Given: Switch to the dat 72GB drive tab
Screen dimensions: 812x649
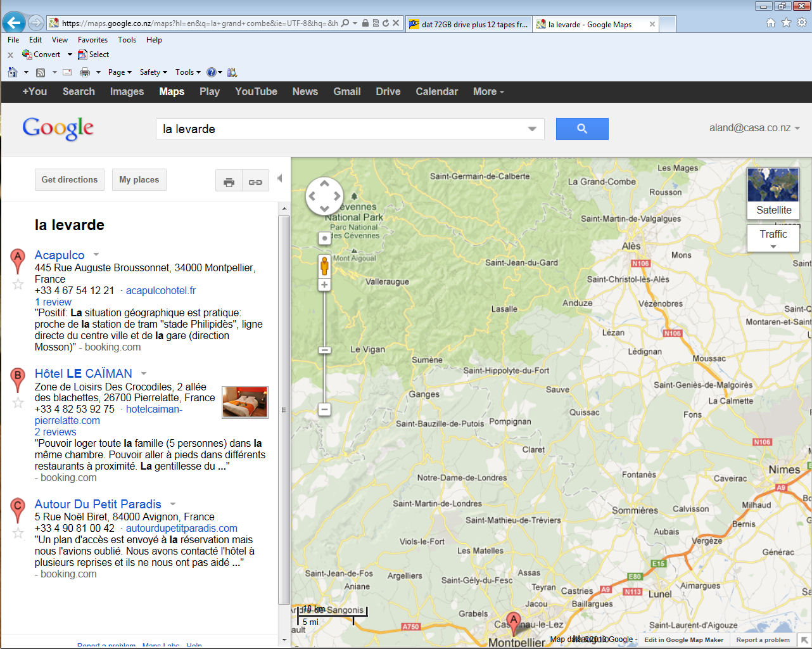Looking at the screenshot, I should click(x=468, y=24).
